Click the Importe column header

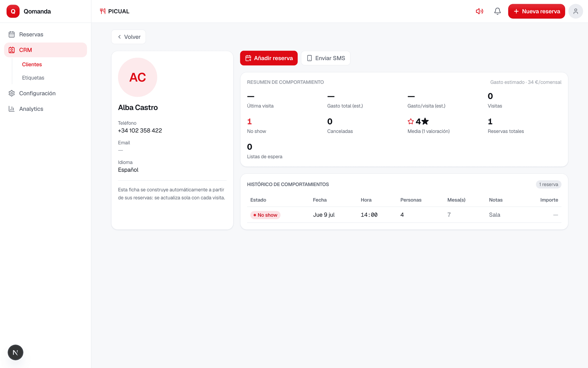point(549,200)
